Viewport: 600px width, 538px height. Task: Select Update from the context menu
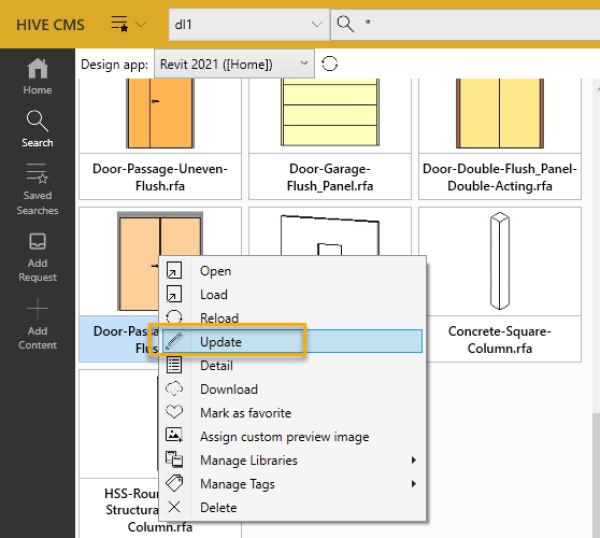221,341
